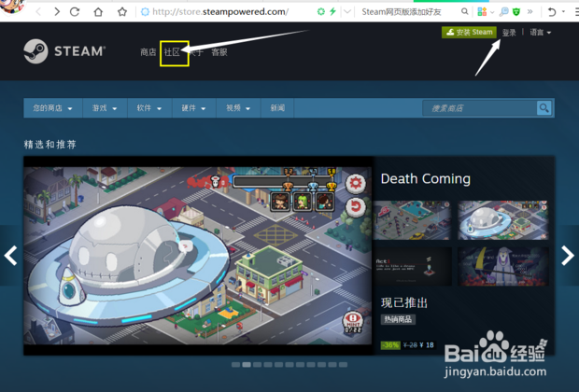Click the 热销商品 top seller tag
The image size is (579, 392).
coord(398,319)
